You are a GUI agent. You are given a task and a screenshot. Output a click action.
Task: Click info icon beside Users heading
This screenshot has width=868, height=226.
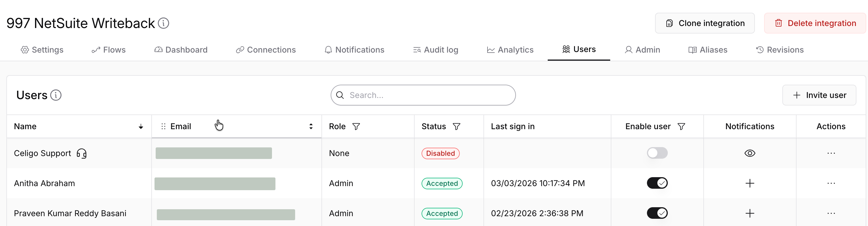(x=56, y=95)
